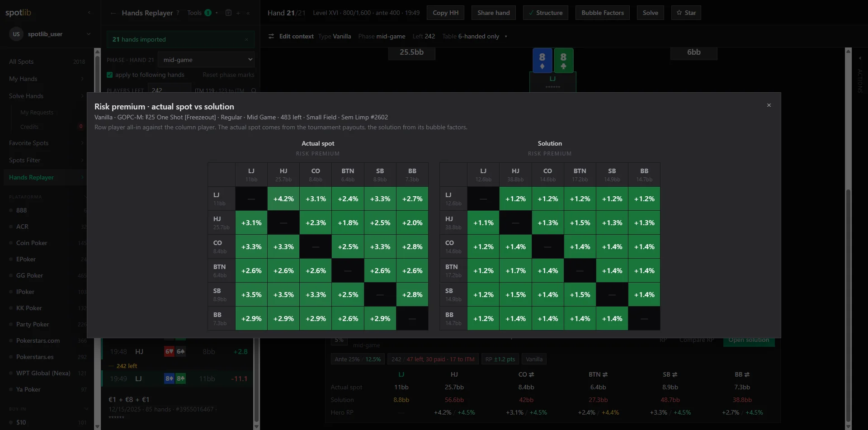Screen dimensions: 868x430
Task: Click the 6 of hearts card in 19:48 hand row
Action: tap(169, 351)
